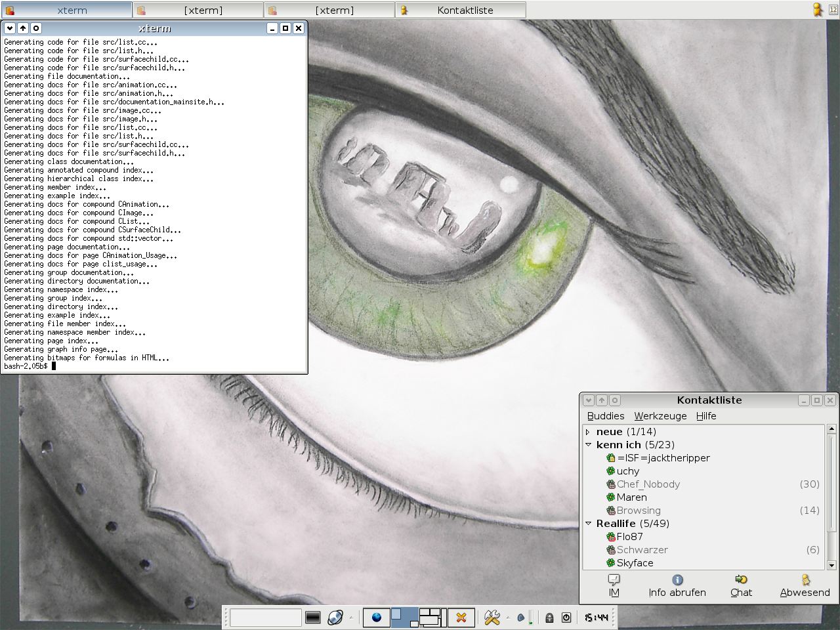Open the web browser planet icon
Image resolution: width=840 pixels, height=630 pixels.
click(335, 618)
